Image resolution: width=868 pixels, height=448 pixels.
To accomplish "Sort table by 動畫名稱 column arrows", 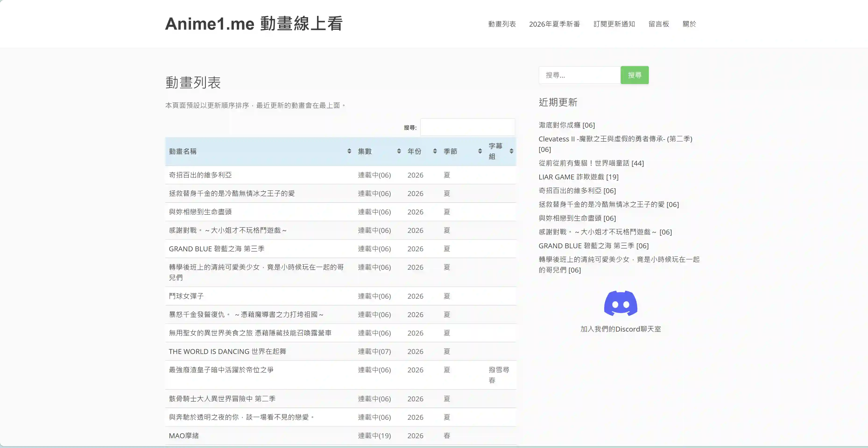I will click(x=349, y=151).
